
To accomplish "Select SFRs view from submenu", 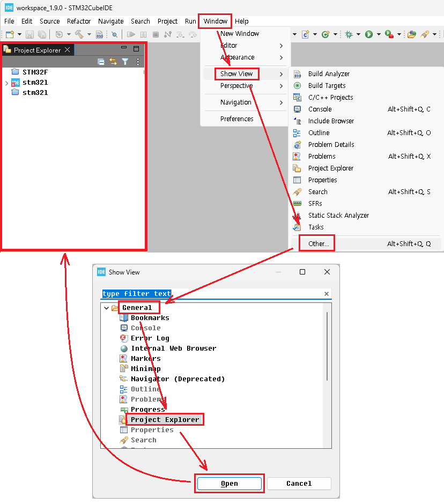I will (366, 204).
